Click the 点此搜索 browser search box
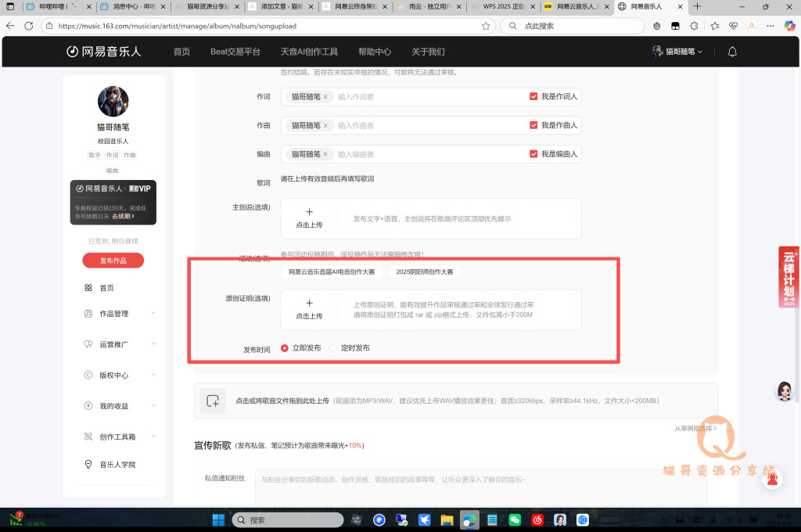This screenshot has height=532, width=801. tap(572, 26)
